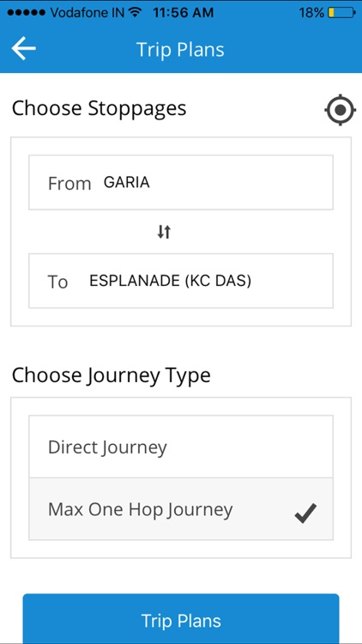This screenshot has height=644, width=362.
Task: Tap the 11:56 AM clock
Action: click(183, 13)
